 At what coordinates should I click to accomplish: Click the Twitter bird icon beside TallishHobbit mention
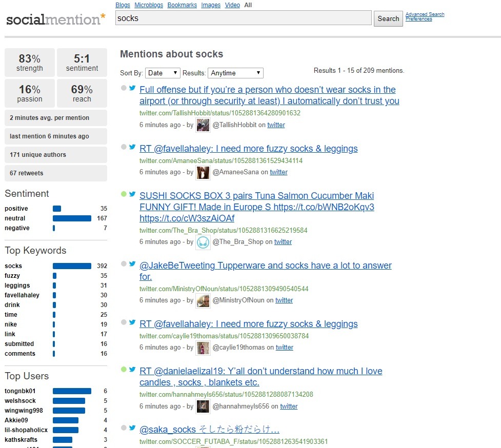coord(132,88)
